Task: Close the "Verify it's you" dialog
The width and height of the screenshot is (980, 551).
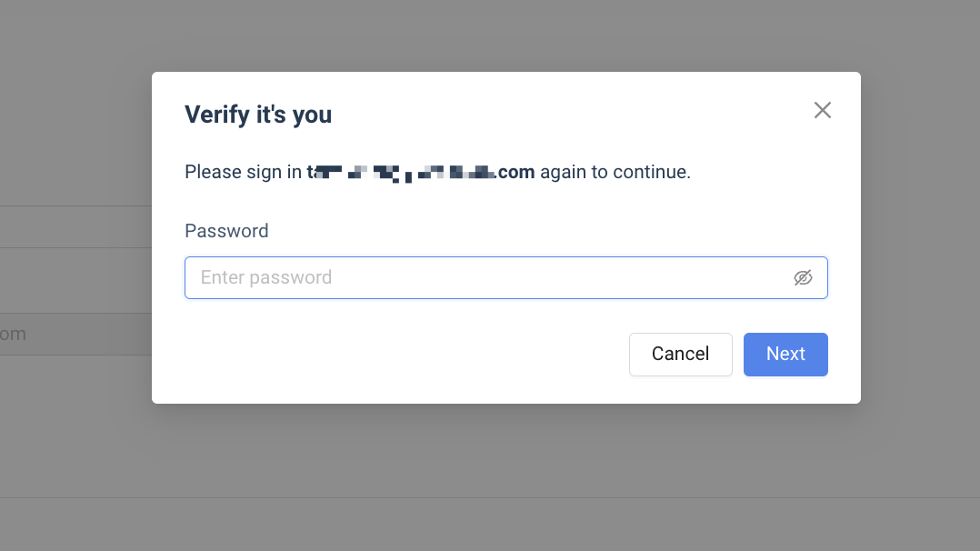Action: [823, 110]
